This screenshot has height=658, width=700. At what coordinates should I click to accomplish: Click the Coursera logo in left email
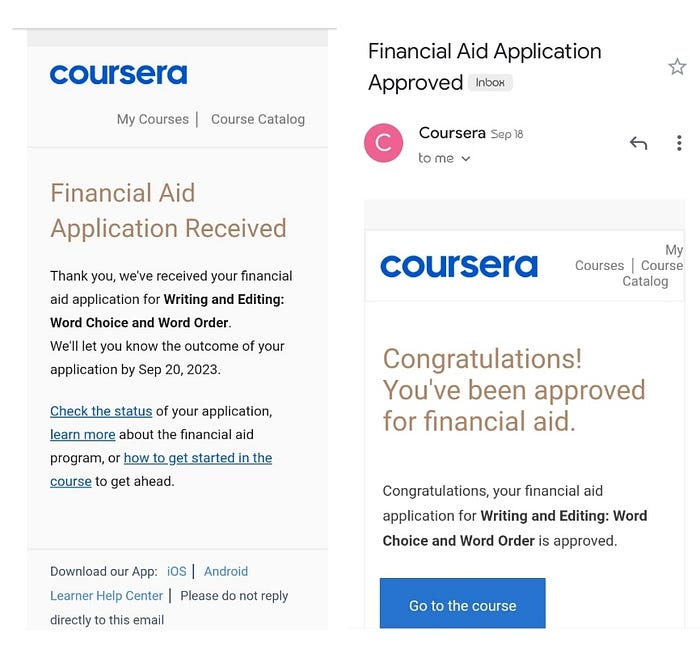(118, 75)
